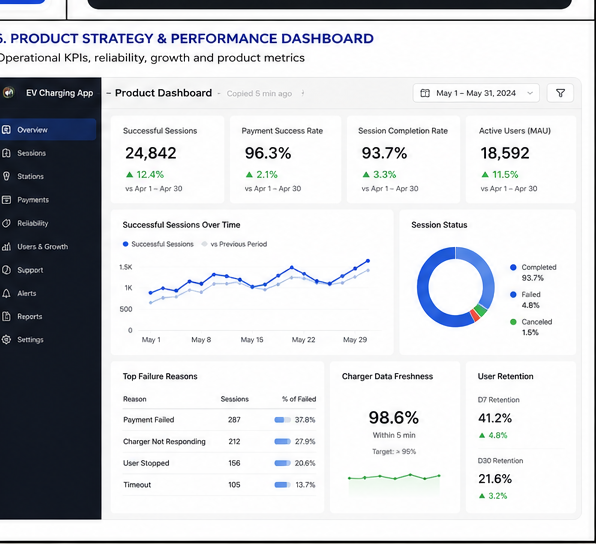Click the Sessions sidebar icon
Image resolution: width=596 pixels, height=544 pixels.
6,153
